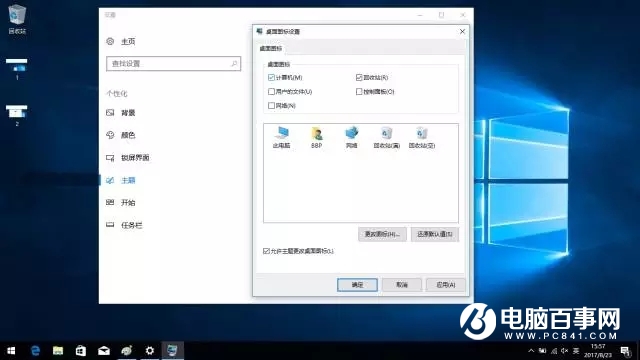Click the lock screen monitor icon in sidebar
This screenshot has width=640, height=360.
(110, 158)
